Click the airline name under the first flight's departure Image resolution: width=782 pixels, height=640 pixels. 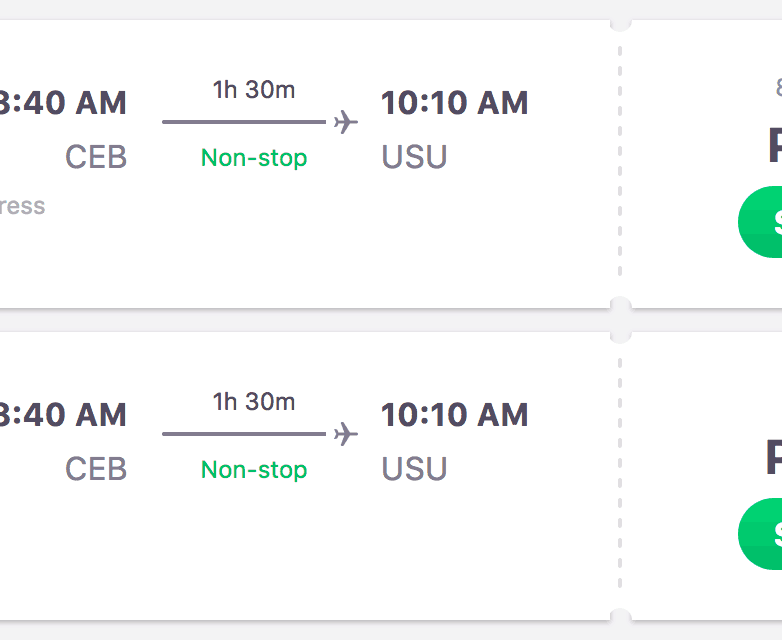tap(22, 206)
